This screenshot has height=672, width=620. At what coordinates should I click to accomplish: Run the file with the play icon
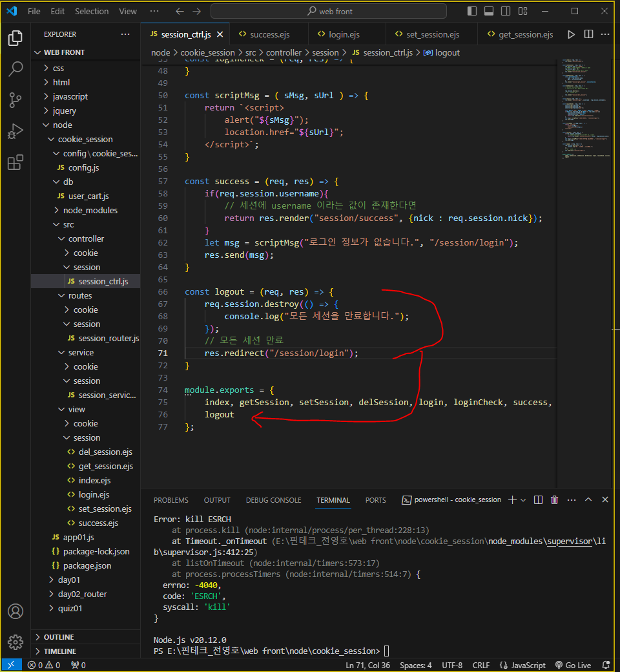571,34
